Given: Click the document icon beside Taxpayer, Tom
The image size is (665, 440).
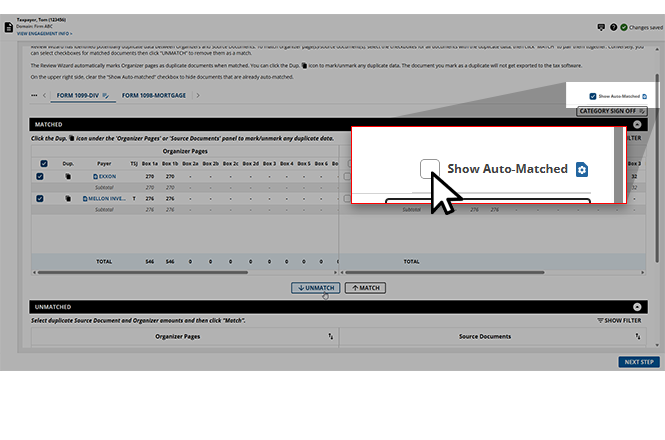Looking at the screenshot, I should pyautogui.click(x=8, y=28).
